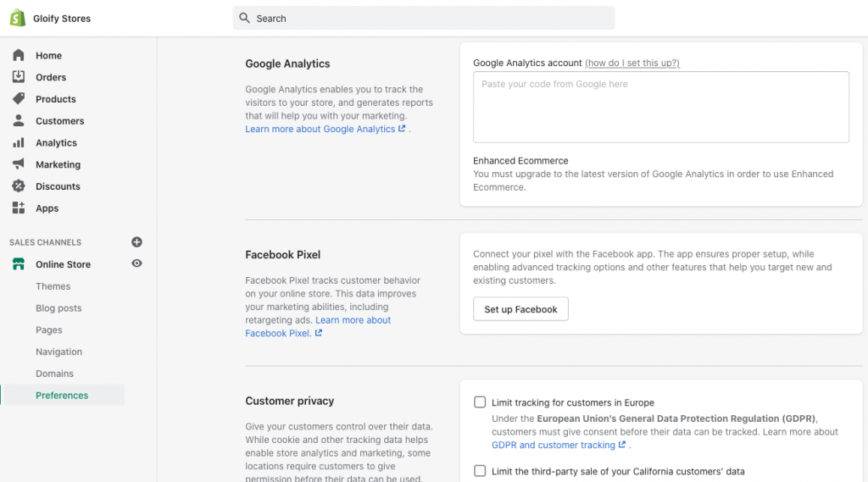Add a sales channel with plus icon
The height and width of the screenshot is (482, 868).
tap(136, 241)
